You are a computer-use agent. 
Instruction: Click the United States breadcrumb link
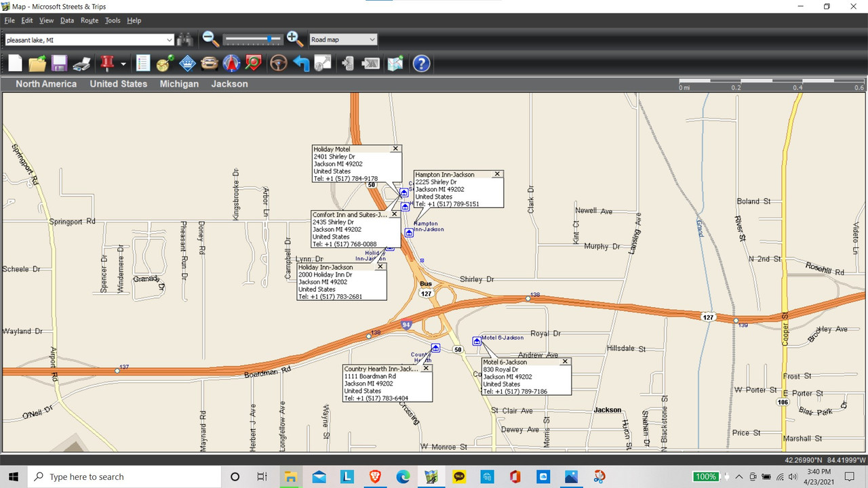(x=119, y=84)
